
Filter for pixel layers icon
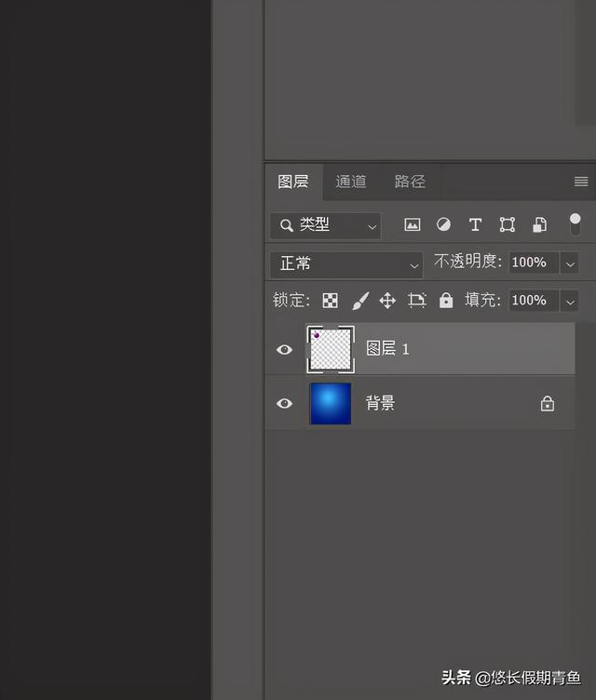412,224
